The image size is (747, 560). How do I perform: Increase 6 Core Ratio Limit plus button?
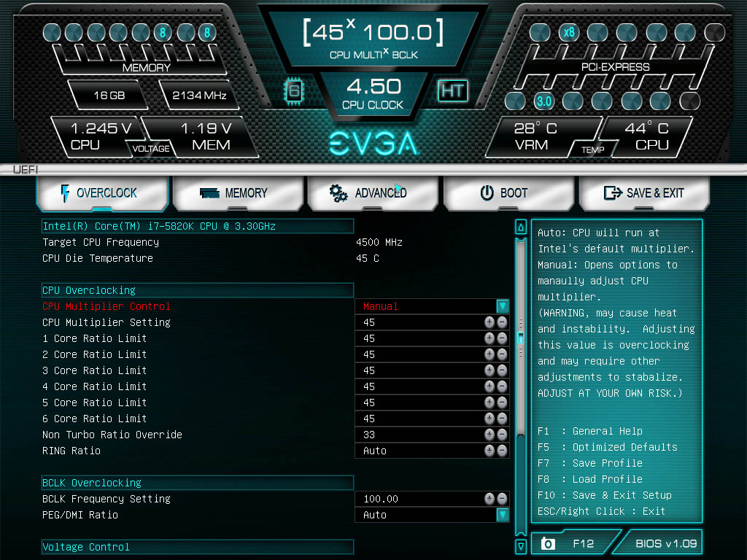(x=489, y=419)
